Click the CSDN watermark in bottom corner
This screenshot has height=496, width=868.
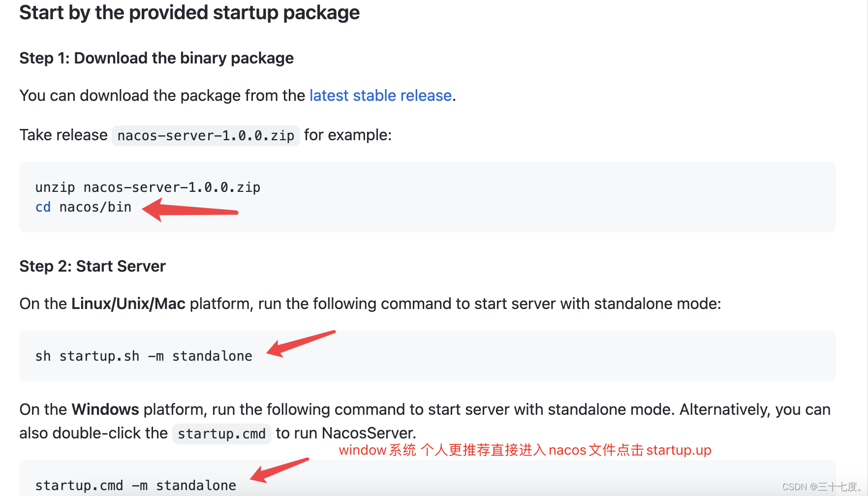coord(822,487)
